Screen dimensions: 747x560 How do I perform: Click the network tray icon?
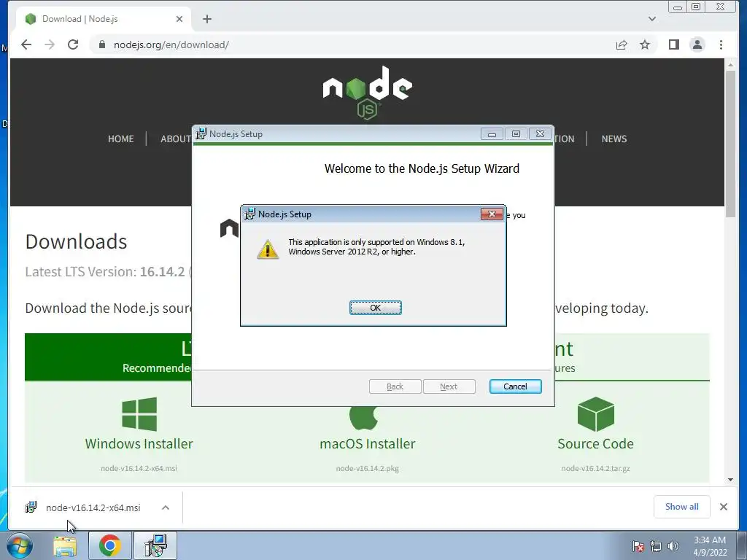pos(656,546)
